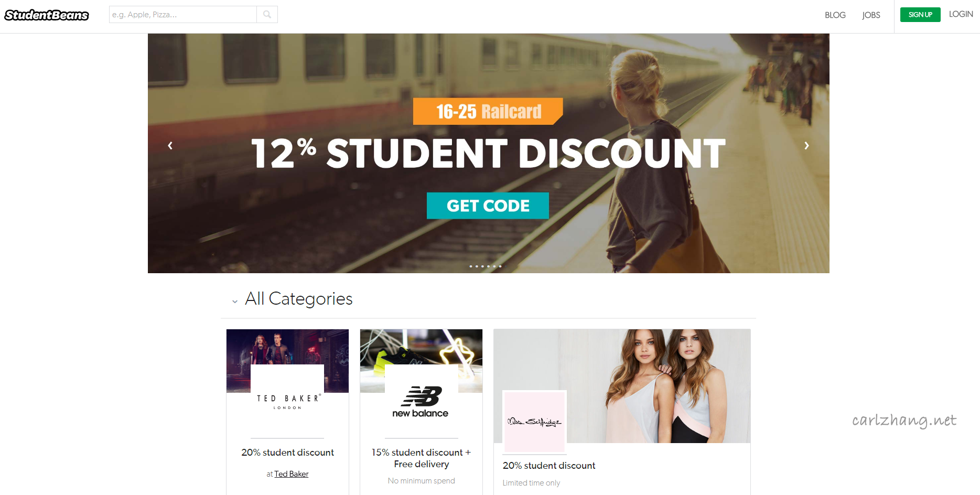Focus the search input field
The width and height of the screenshot is (980, 495).
[x=183, y=15]
